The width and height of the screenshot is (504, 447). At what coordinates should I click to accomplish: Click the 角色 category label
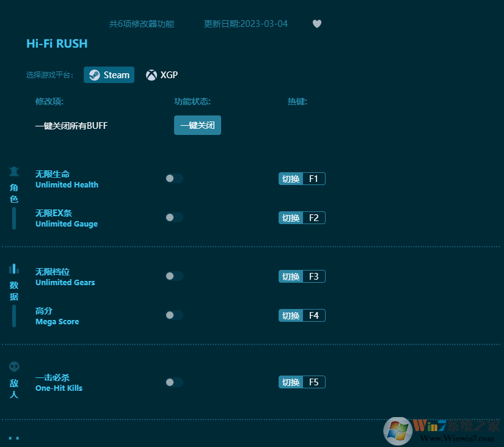(x=14, y=193)
